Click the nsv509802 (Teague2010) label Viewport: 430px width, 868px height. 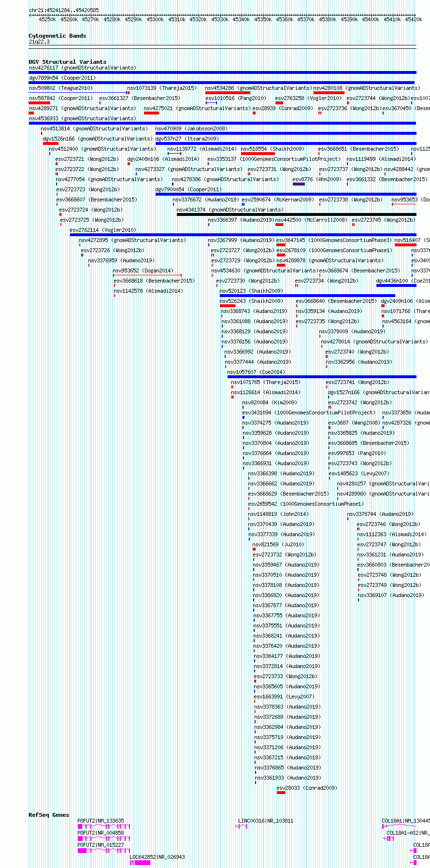tap(61, 88)
